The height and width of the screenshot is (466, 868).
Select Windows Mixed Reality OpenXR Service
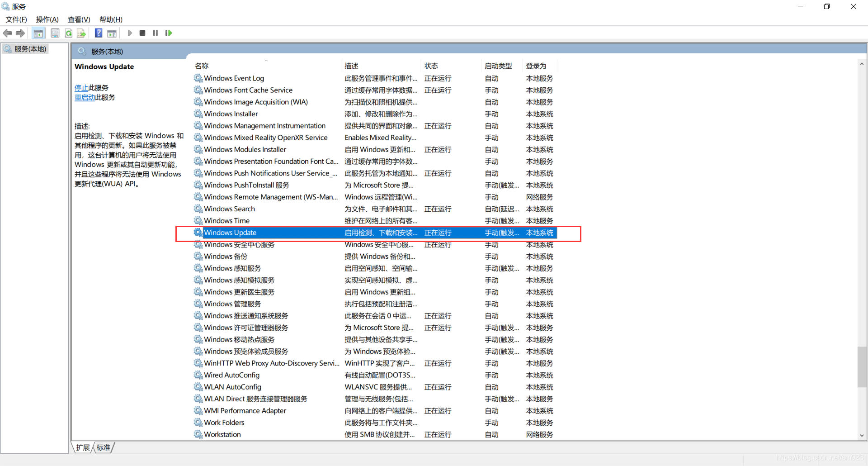(x=375, y=138)
